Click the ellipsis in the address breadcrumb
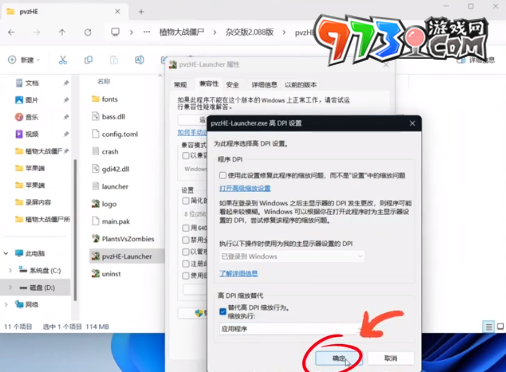This screenshot has height=372, width=506. tap(147, 32)
